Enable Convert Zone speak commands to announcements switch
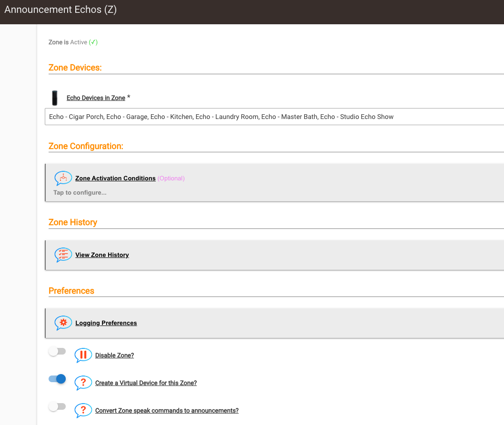The height and width of the screenshot is (425, 504). pyautogui.click(x=57, y=407)
